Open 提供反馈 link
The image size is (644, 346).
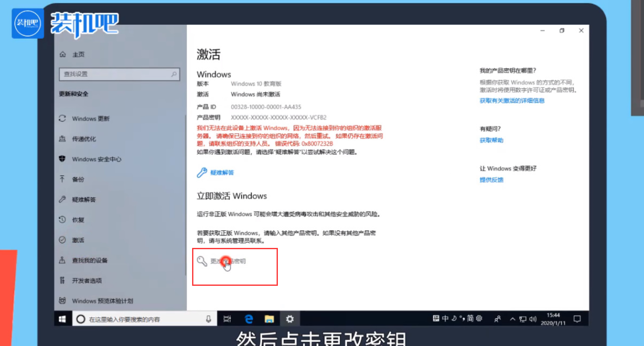click(x=491, y=180)
